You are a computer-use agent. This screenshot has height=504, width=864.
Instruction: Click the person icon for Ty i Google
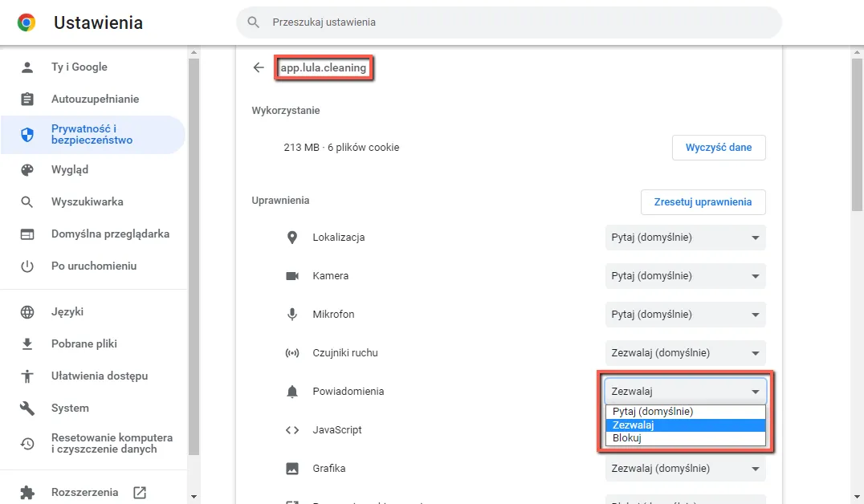click(27, 67)
